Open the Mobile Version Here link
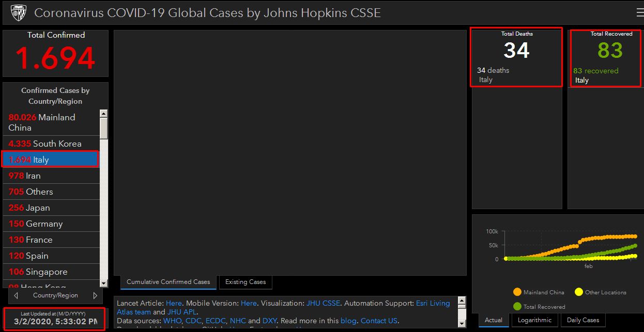 coord(249,303)
